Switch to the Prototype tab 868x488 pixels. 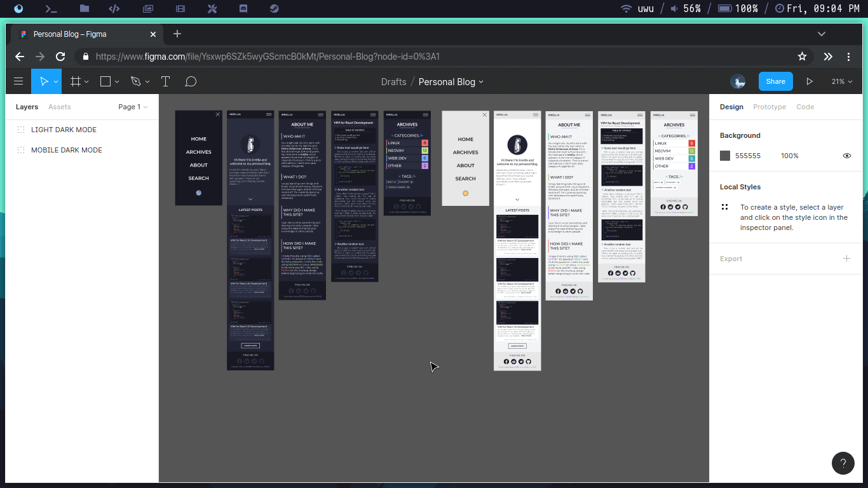[x=770, y=107]
